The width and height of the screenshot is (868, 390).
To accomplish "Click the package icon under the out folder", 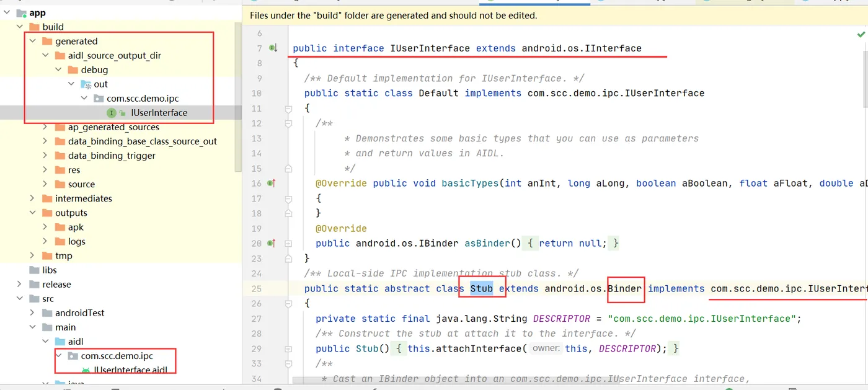I will coord(99,98).
